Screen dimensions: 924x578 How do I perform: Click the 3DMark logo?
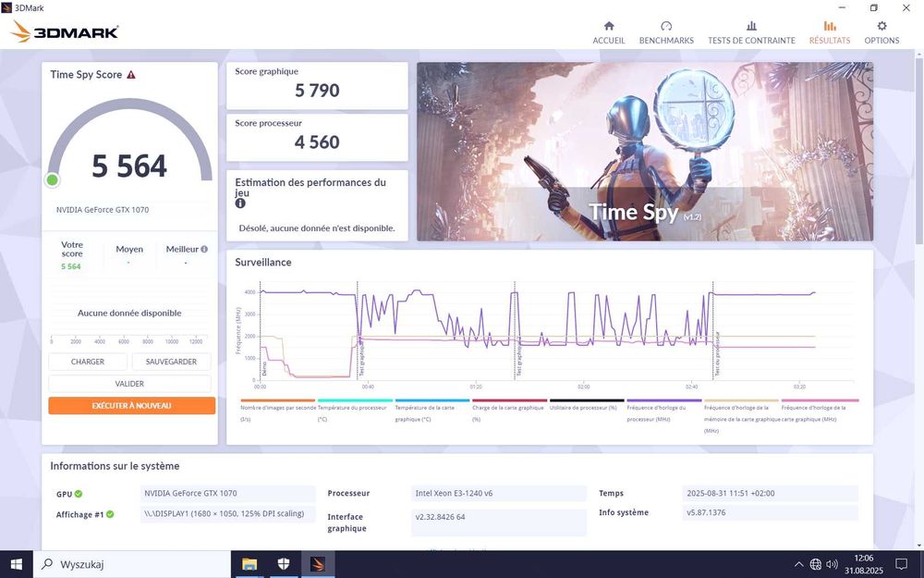(65, 31)
